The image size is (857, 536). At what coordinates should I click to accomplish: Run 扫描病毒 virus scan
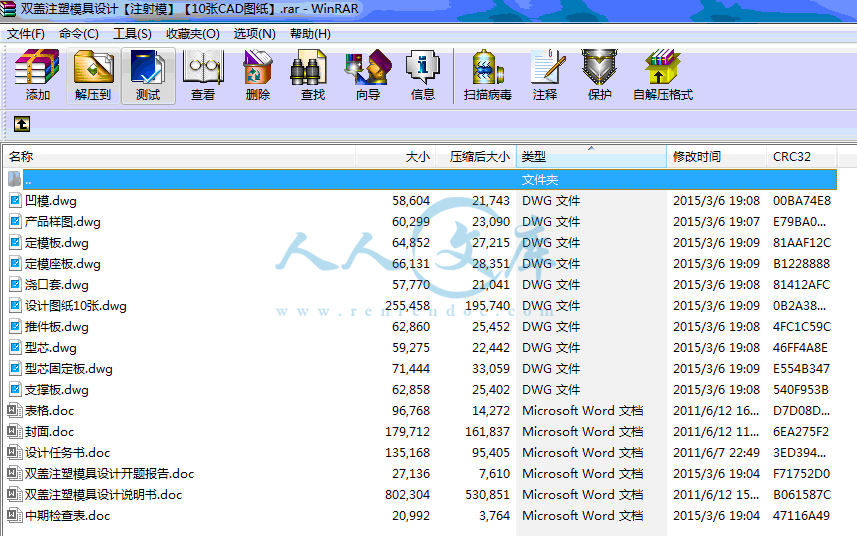coord(488,68)
